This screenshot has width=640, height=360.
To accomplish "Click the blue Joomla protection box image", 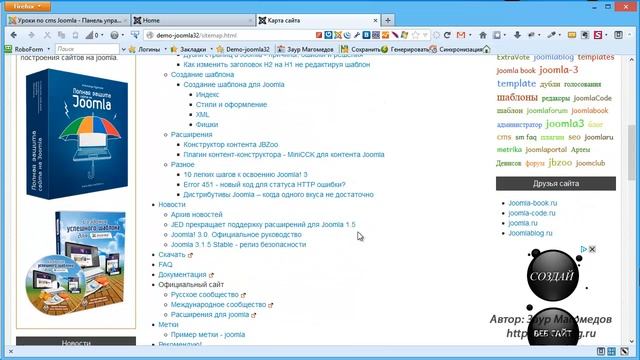I will pyautogui.click(x=76, y=134).
